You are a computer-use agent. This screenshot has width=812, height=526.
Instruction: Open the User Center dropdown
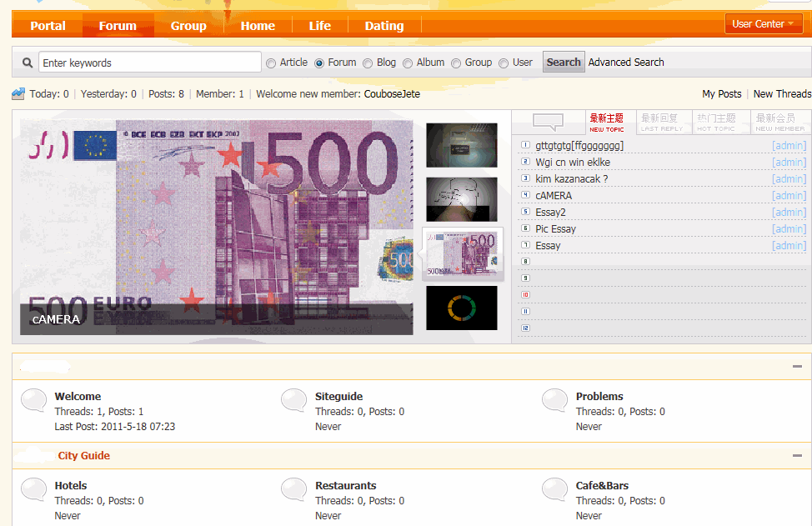pos(764,24)
